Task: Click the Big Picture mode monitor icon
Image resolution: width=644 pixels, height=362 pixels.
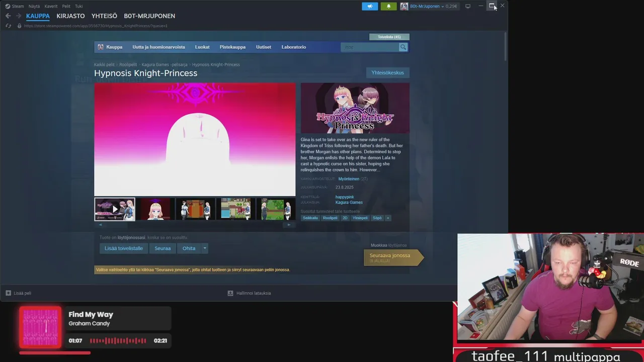Action: 468,6
